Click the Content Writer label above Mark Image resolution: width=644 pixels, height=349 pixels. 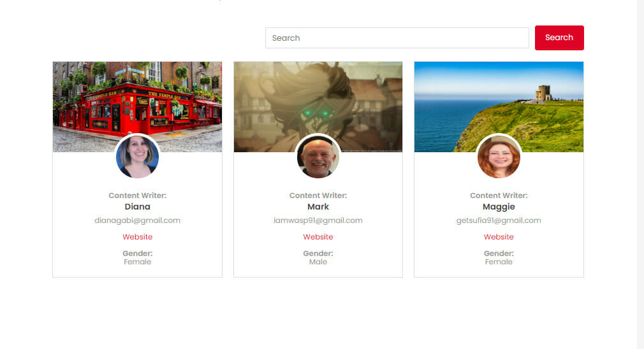click(x=318, y=196)
